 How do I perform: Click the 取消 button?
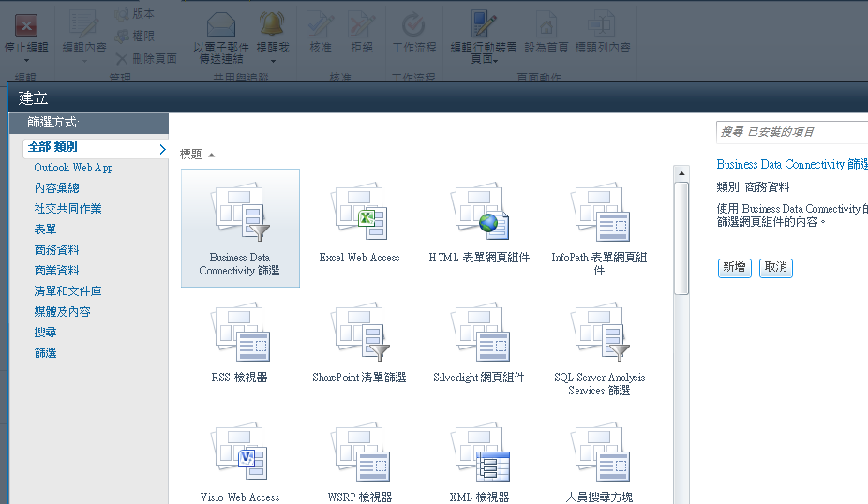tap(775, 268)
